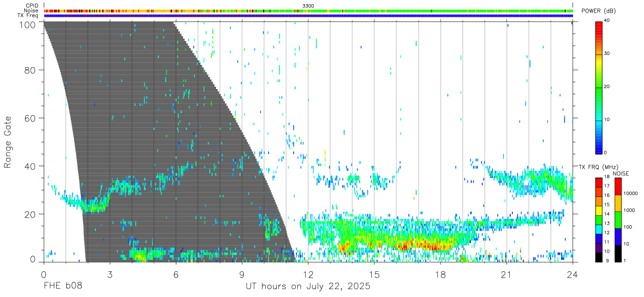Click the UT hours on July 22, 2025 title

pos(308,287)
